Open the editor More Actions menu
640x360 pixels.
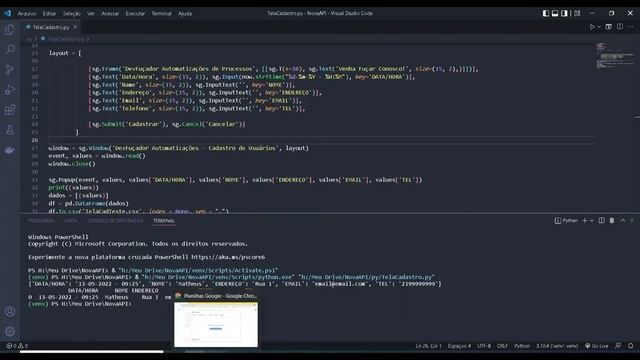[631, 27]
